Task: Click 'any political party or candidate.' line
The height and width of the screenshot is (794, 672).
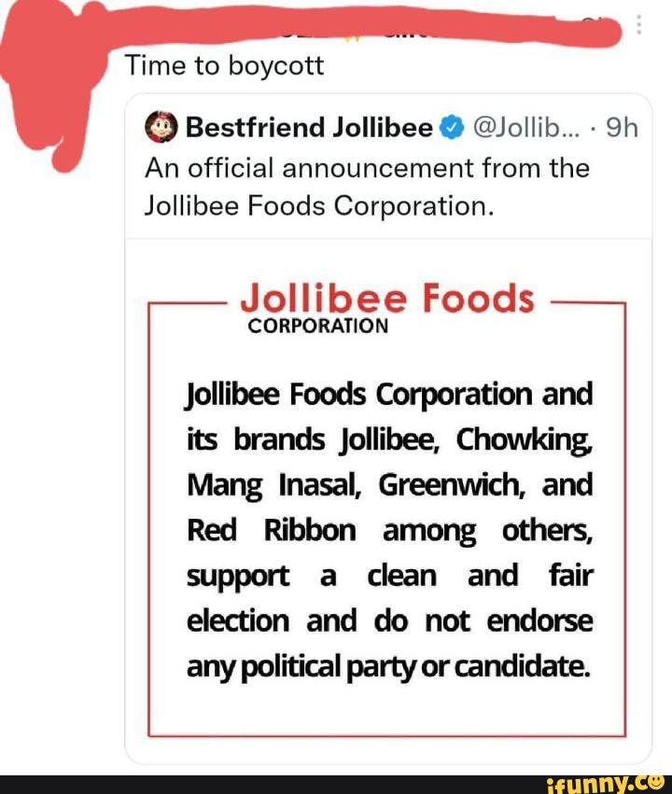Action: (388, 666)
